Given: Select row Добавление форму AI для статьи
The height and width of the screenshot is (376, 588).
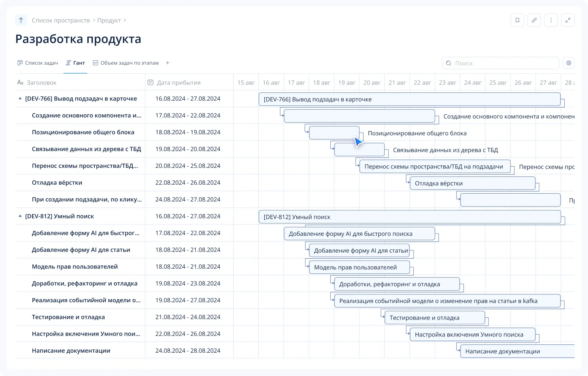Looking at the screenshot, I should pos(81,250).
